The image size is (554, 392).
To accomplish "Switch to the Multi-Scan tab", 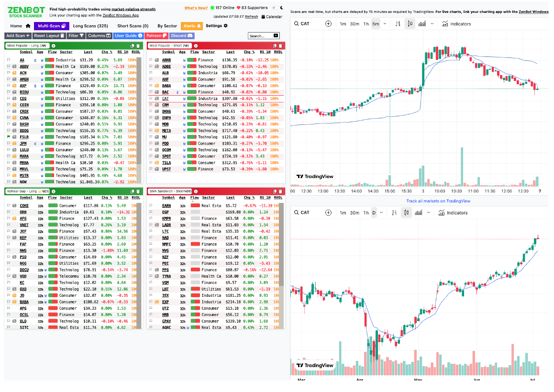I will tap(52, 26).
